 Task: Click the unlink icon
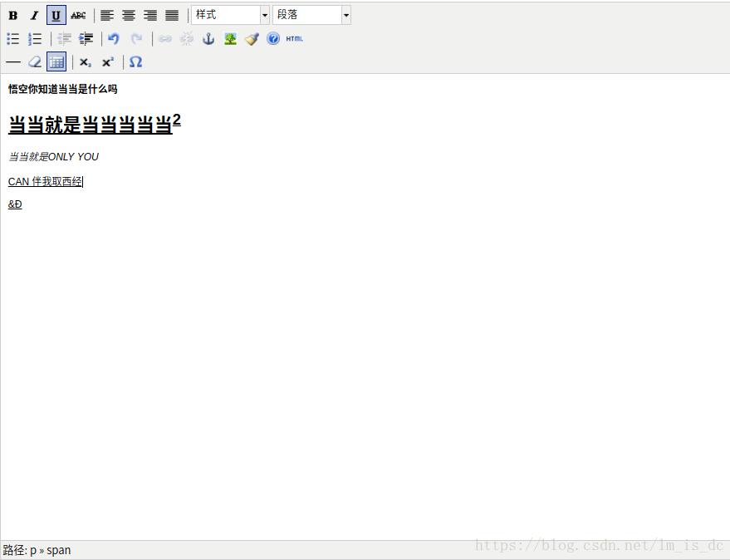[187, 39]
